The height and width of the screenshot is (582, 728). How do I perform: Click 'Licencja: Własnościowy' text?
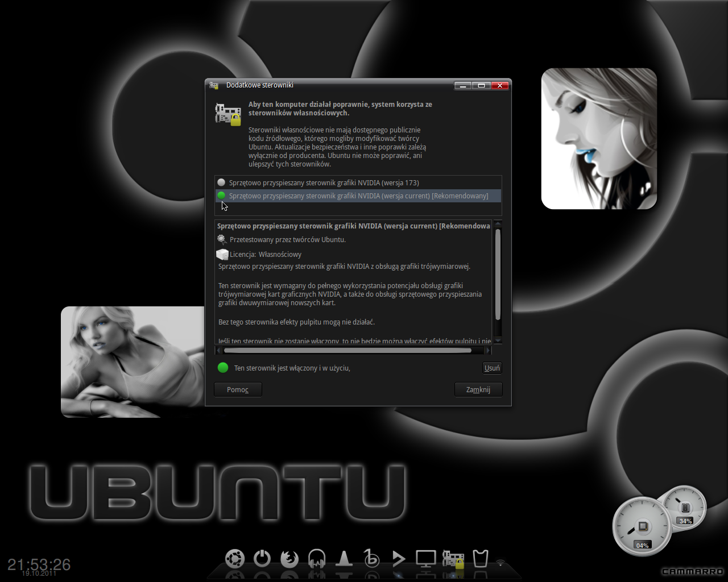(266, 255)
